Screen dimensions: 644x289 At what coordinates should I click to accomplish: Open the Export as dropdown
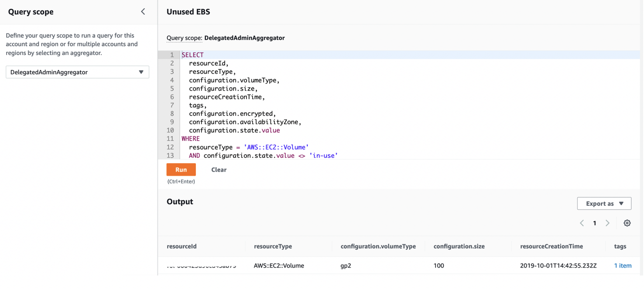[604, 203]
